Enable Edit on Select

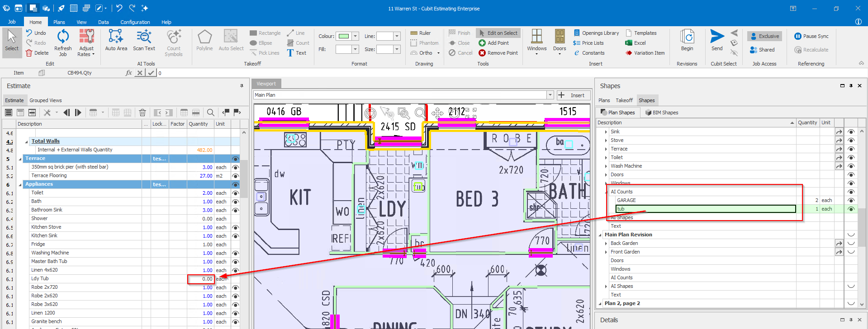498,33
